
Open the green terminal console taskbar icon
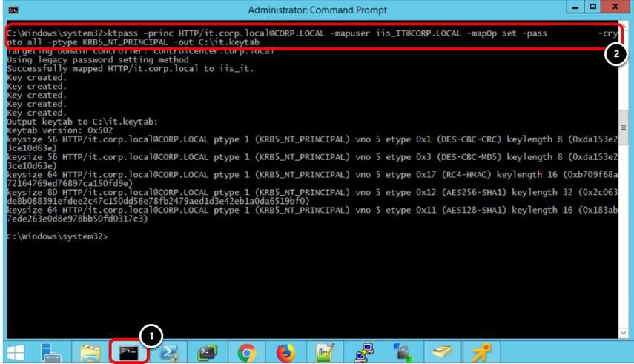[207, 353]
